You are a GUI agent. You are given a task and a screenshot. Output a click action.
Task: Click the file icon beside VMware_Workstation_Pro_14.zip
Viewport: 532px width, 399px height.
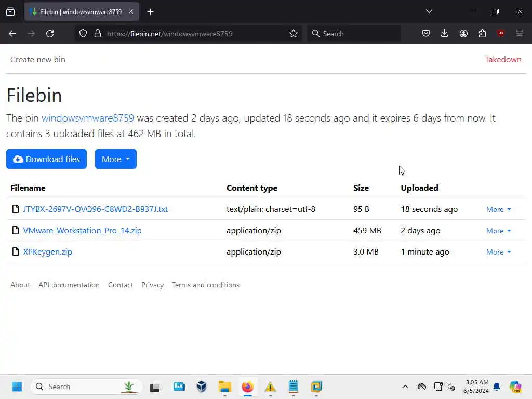15,230
